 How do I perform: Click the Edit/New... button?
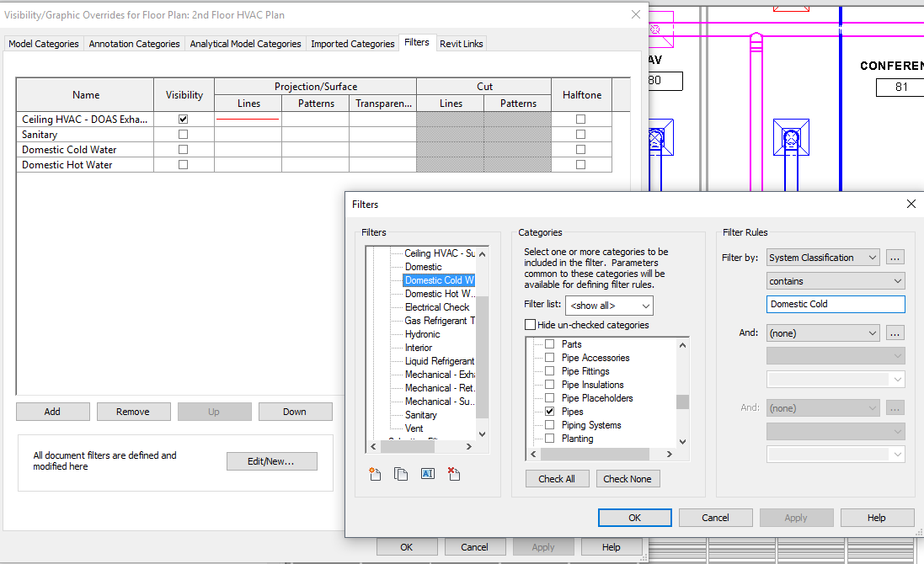(x=271, y=461)
